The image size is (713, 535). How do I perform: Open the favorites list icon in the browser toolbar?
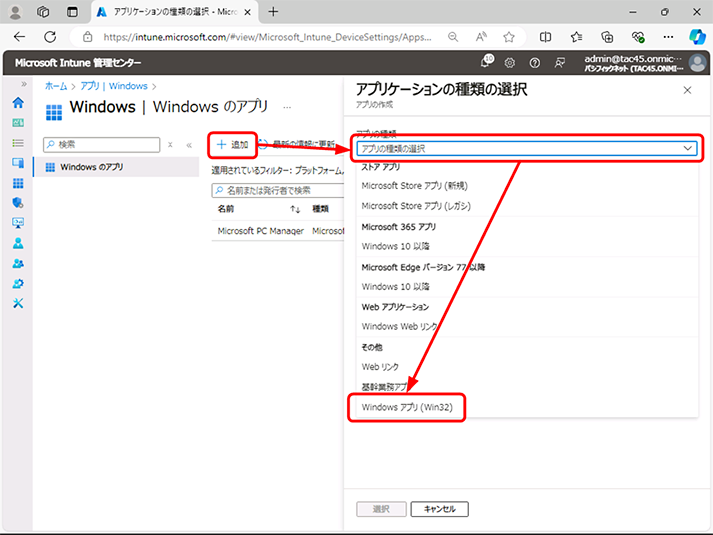[576, 37]
